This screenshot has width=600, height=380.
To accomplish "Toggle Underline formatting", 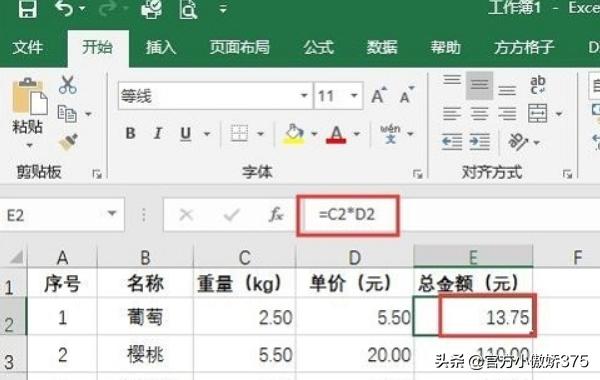I will click(186, 134).
